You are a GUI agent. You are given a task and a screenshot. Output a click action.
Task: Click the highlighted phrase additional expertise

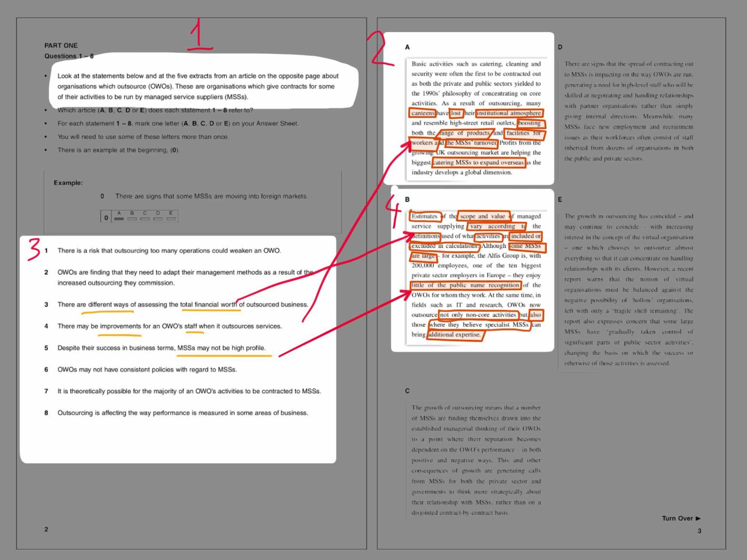coord(454,334)
